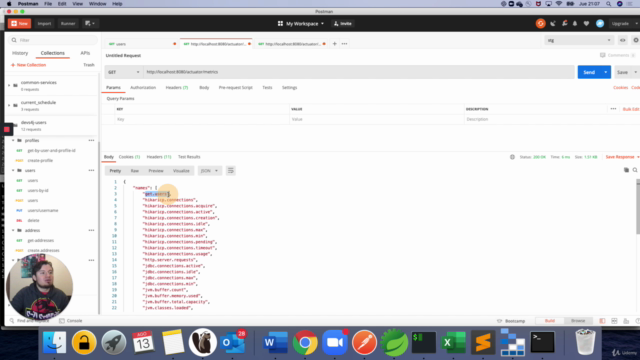
Task: Open Chrome from the Dock
Action: (x=304, y=342)
